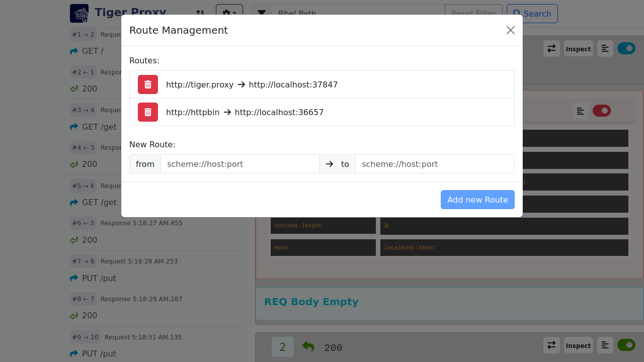Select GET /get request under #5
Viewport: 644px width, 362px height.
coord(99,202)
